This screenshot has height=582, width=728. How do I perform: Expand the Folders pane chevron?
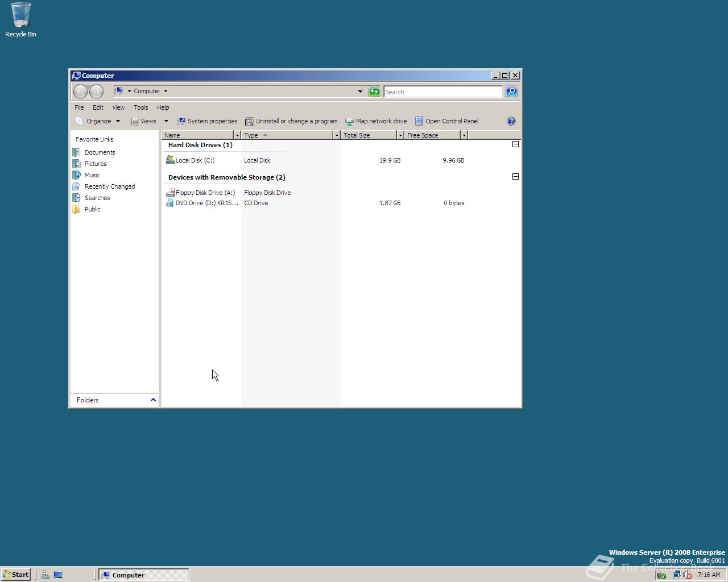[153, 400]
